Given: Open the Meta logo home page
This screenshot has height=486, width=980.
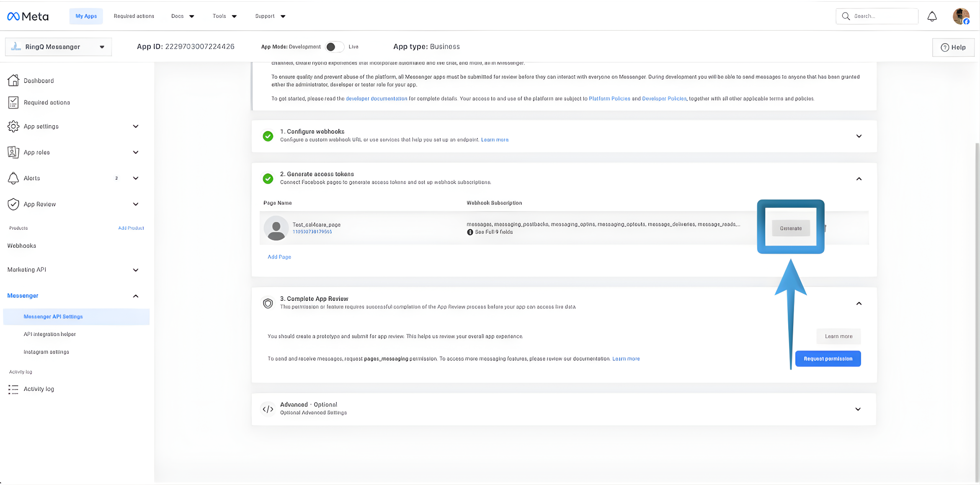Looking at the screenshot, I should click(x=27, y=16).
